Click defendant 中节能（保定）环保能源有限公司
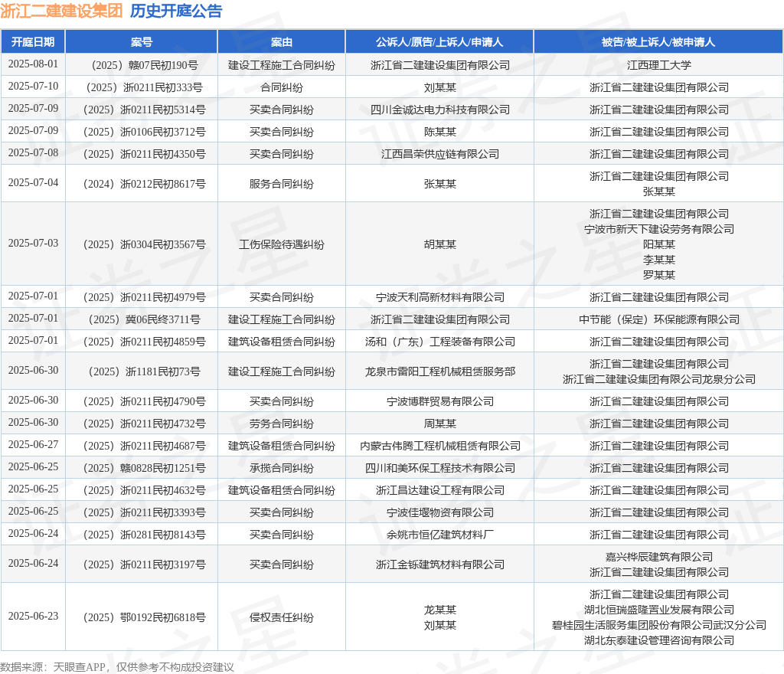This screenshot has height=674, width=784. 658,319
